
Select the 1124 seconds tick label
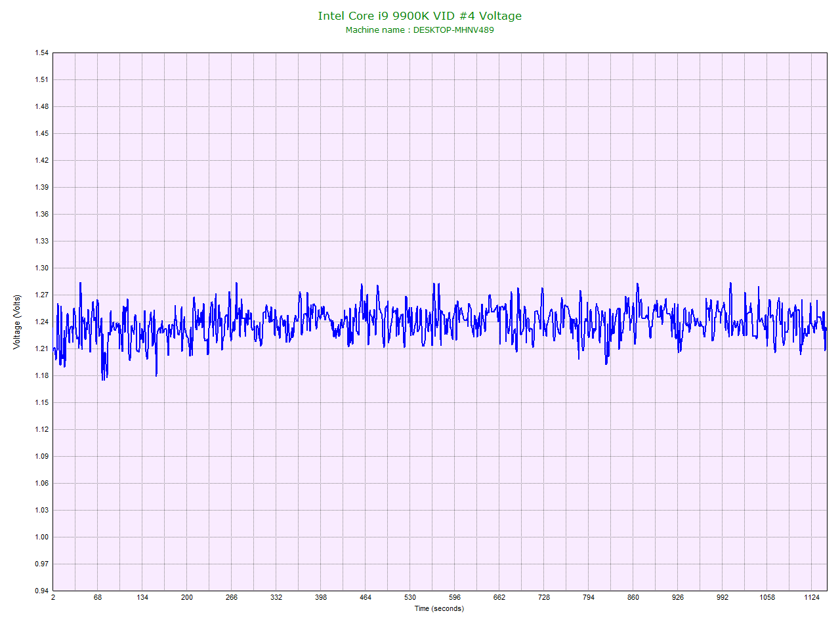(x=812, y=598)
